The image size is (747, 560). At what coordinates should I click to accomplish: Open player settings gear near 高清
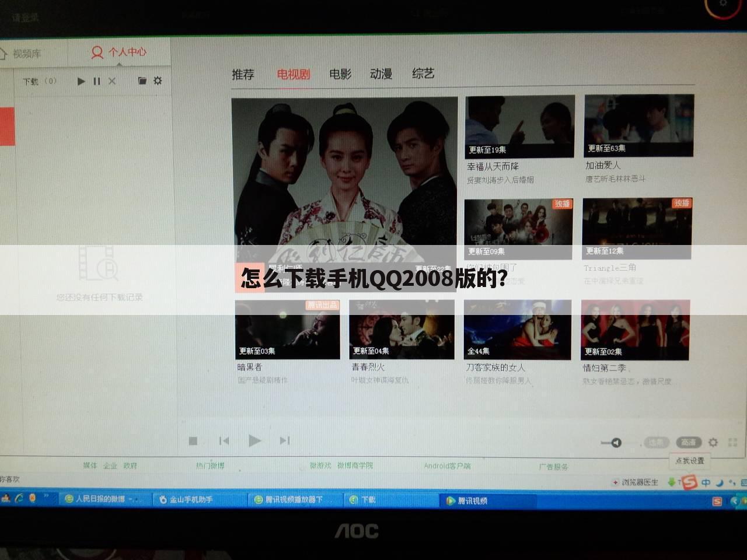[x=713, y=442]
